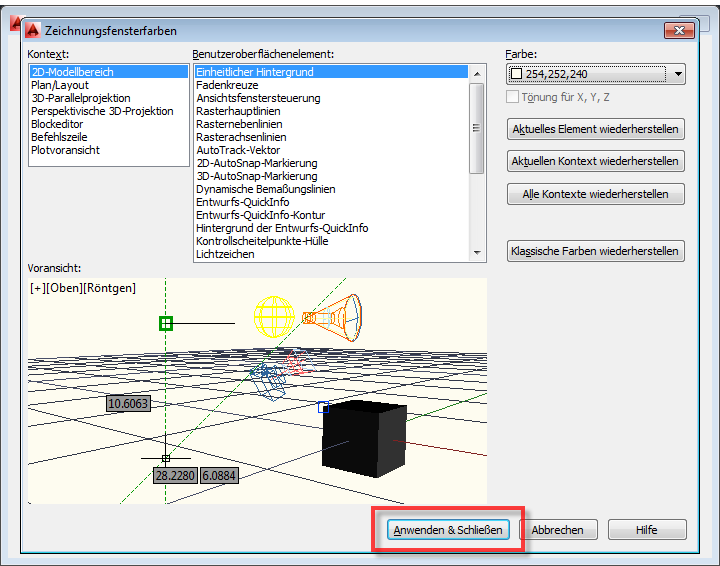
Task: Click Aktuellen Kontext wiederherstellen
Action: [x=596, y=161]
